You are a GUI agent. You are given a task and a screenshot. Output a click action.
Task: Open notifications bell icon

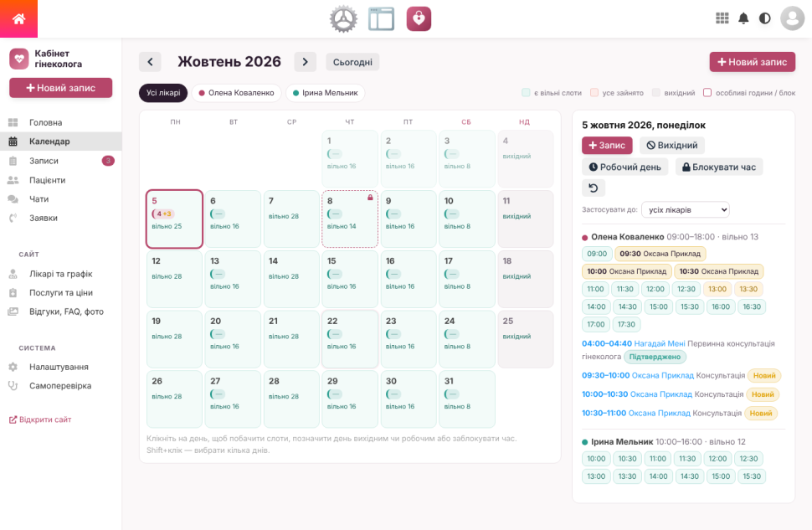pos(743,18)
